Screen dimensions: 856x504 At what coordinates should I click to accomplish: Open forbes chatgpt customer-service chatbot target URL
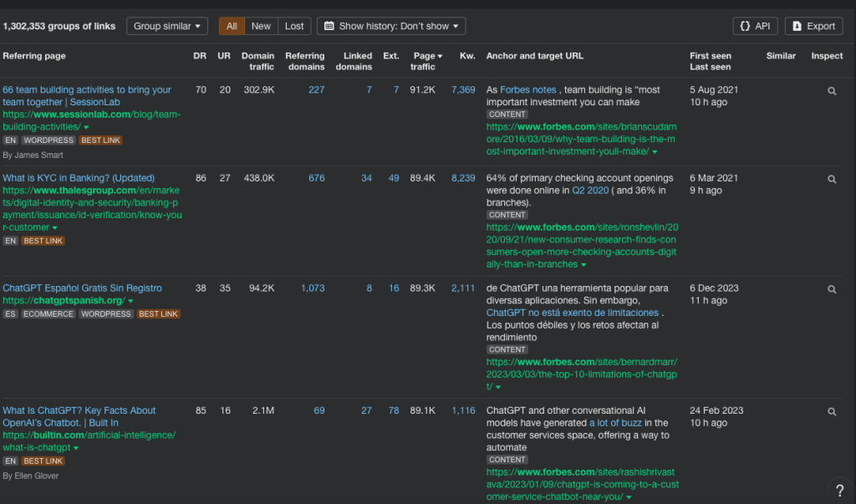pyautogui.click(x=583, y=485)
